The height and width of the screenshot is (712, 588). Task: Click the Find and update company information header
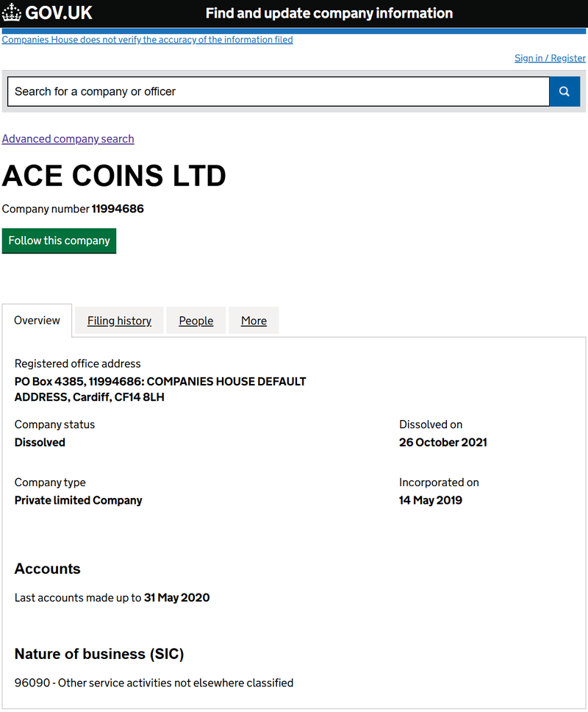(x=329, y=13)
